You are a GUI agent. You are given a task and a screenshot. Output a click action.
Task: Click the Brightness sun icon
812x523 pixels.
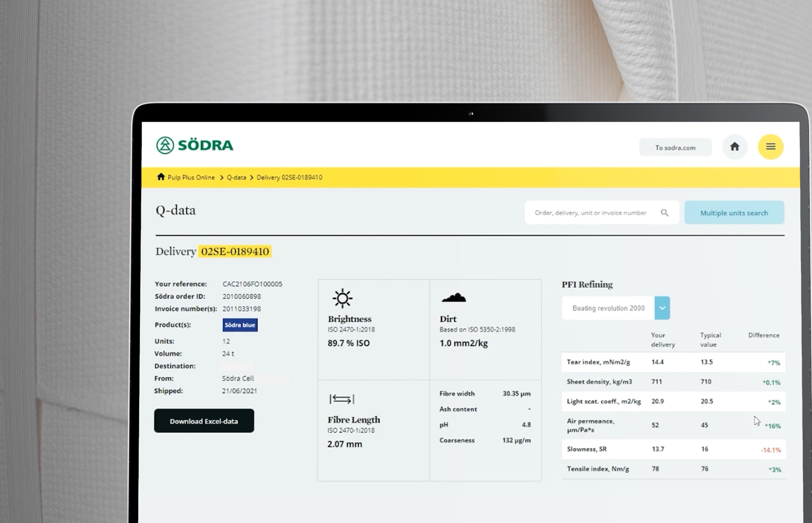click(342, 299)
